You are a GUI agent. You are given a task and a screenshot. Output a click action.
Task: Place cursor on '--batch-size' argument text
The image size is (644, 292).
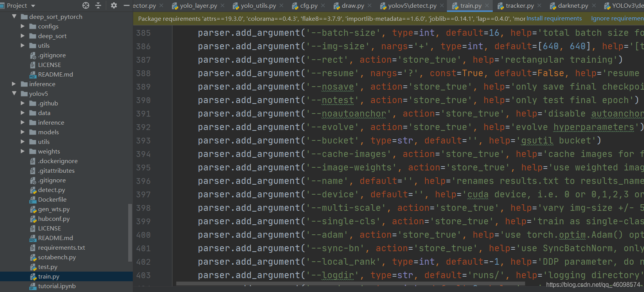tap(343, 33)
